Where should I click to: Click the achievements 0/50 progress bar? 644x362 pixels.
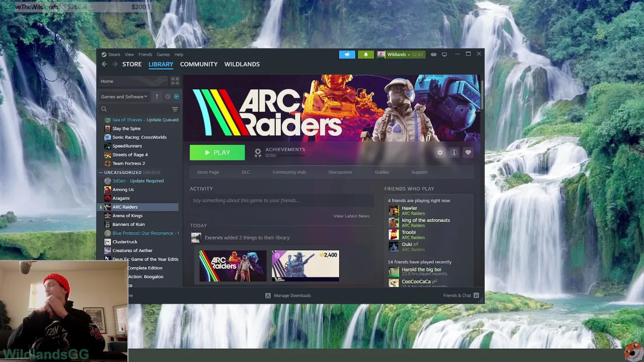[x=292, y=155]
